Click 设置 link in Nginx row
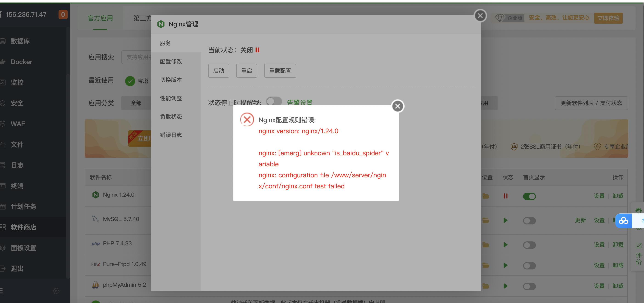The height and width of the screenshot is (303, 644). tap(599, 196)
